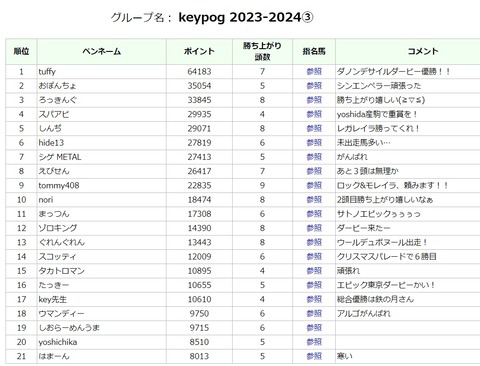Click comment シンエンペラー頑張った
The image size is (480, 366).
(379, 86)
